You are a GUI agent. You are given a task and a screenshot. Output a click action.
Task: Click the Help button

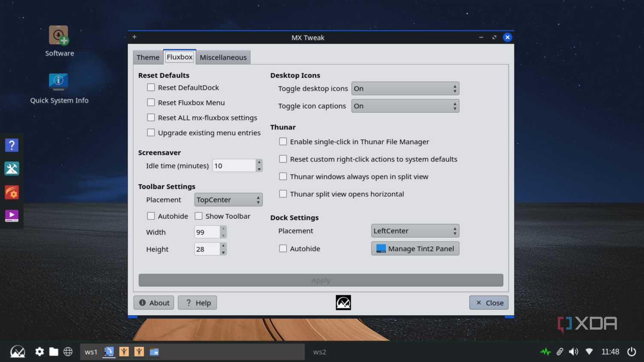(x=197, y=303)
